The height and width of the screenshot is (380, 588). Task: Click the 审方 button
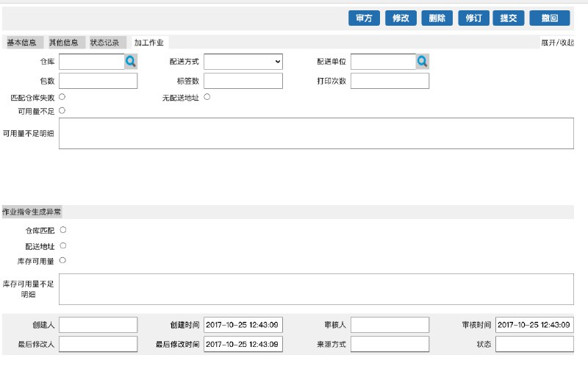click(364, 18)
